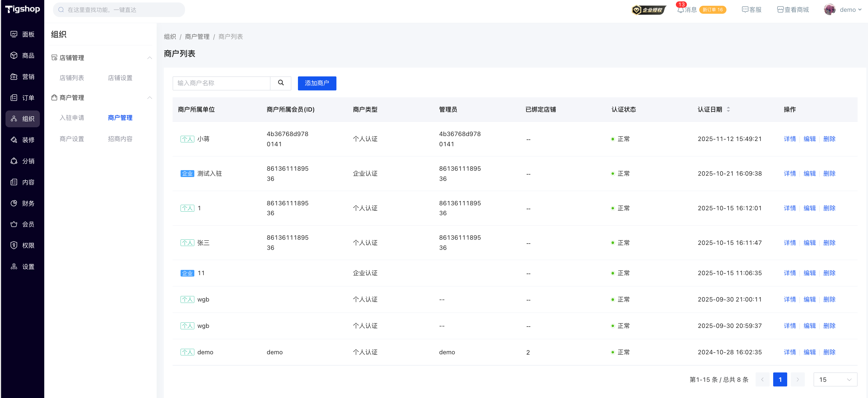Focus the 输入商户名称 search field
Screen dimensions: 868x398
pos(221,83)
